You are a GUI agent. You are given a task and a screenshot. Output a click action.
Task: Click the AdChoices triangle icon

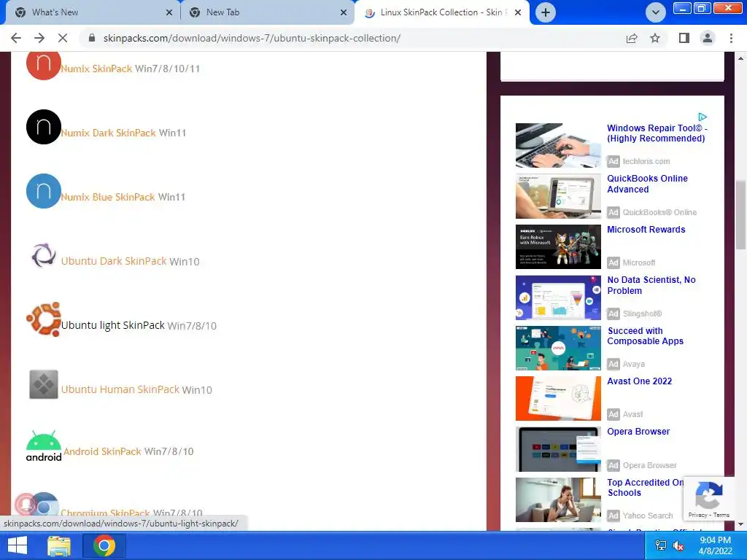point(703,117)
